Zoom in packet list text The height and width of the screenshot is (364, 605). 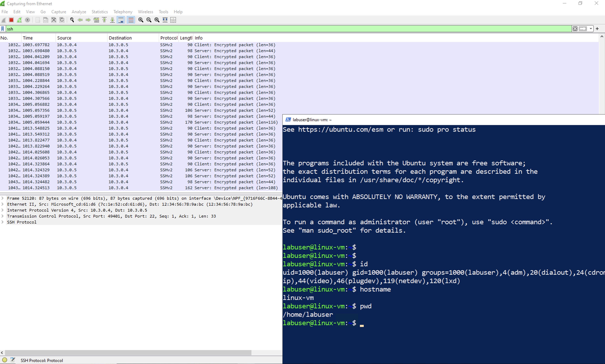point(141,20)
